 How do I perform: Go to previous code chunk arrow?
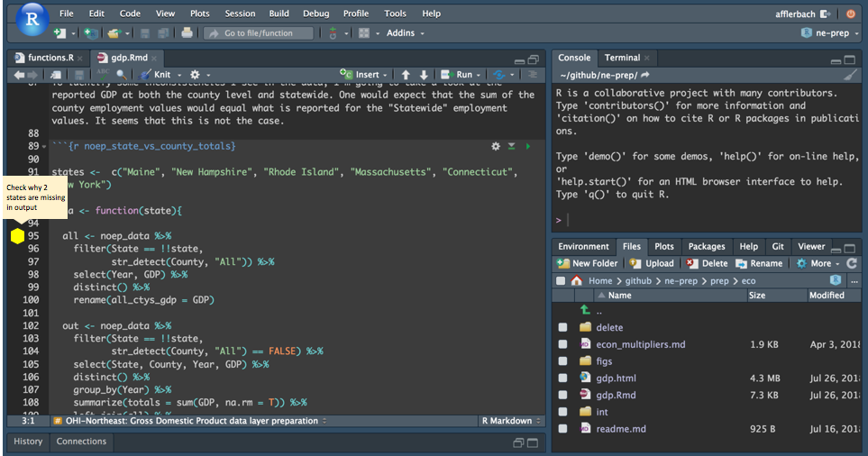[x=406, y=75]
